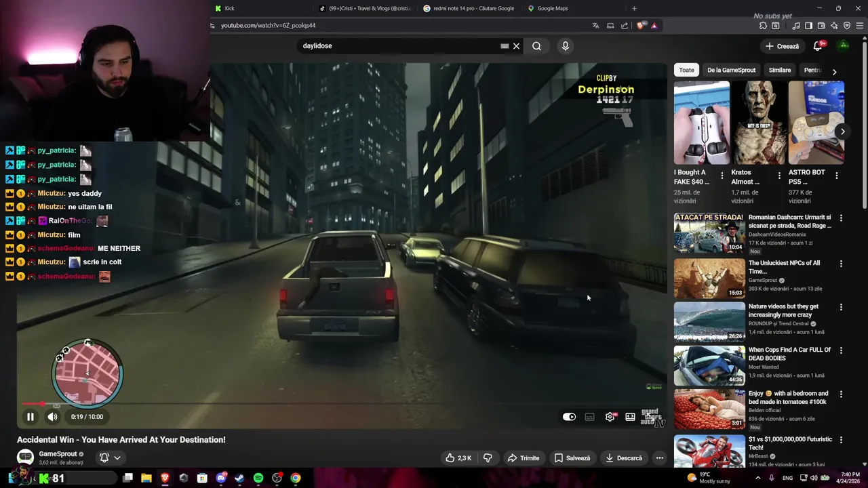This screenshot has height=488, width=868.
Task: Start voice search with microphone
Action: tap(566, 46)
